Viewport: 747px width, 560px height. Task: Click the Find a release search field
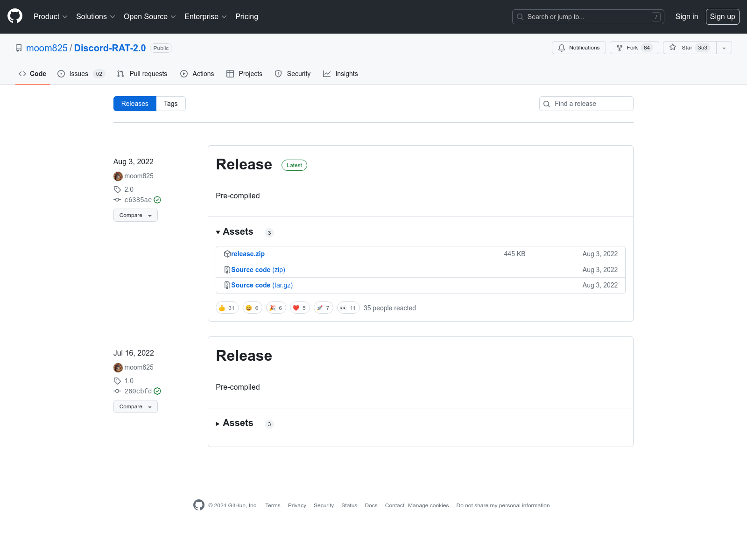pyautogui.click(x=586, y=104)
